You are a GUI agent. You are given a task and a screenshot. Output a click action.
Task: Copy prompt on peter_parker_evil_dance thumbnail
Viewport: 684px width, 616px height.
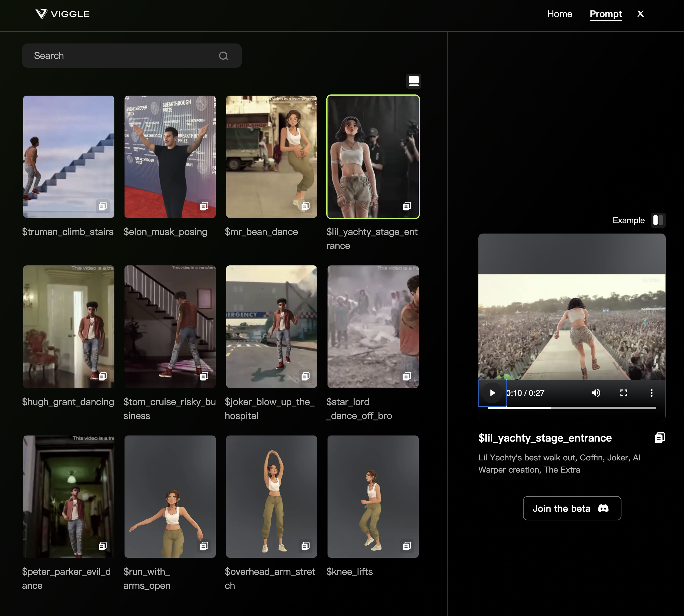coord(103,546)
